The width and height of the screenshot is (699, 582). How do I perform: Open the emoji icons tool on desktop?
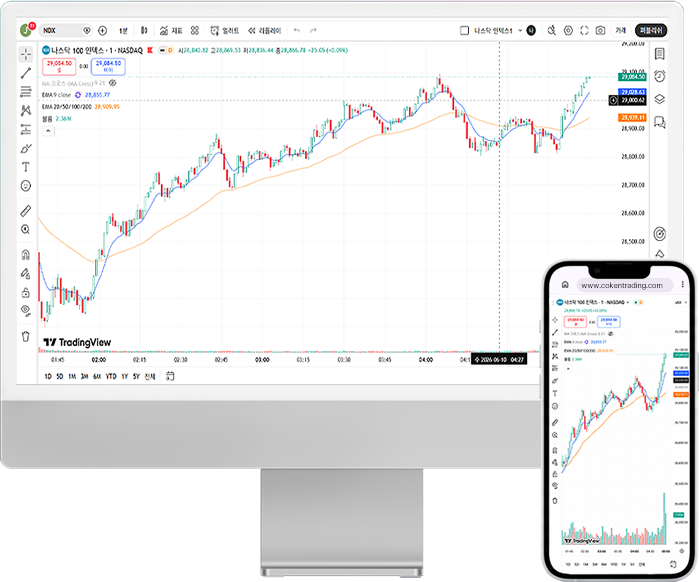(26, 185)
